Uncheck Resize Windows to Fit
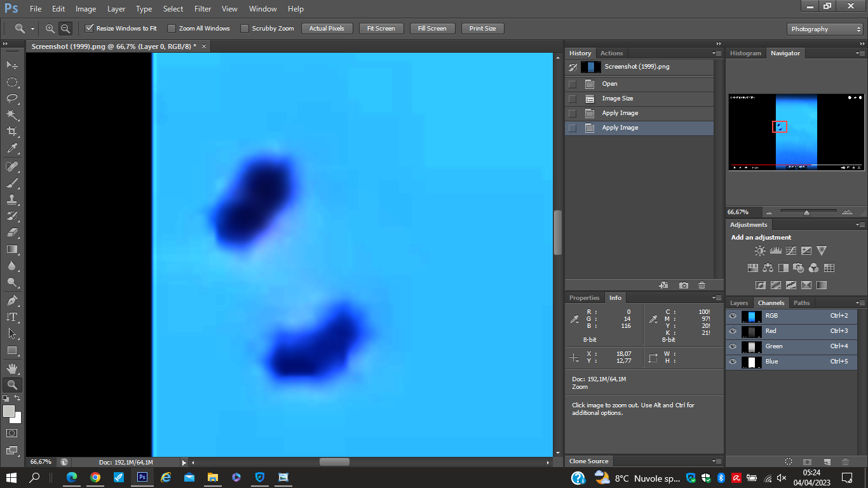This screenshot has height=488, width=868. click(x=90, y=29)
